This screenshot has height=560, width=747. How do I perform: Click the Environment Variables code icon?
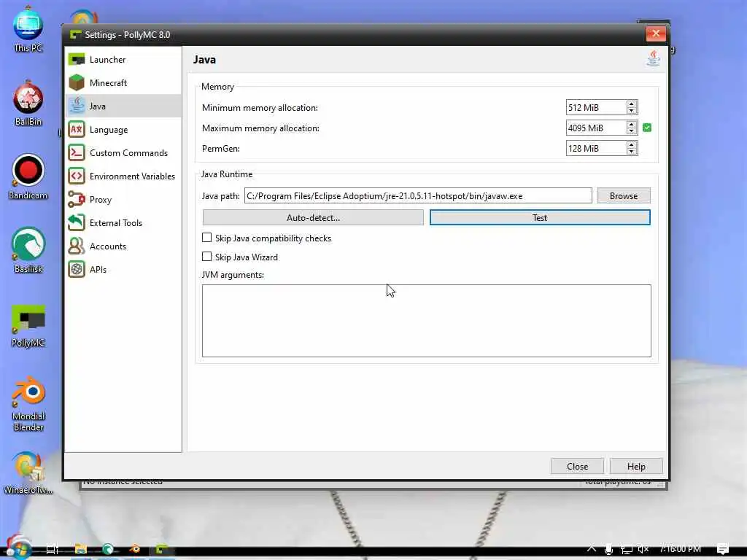tap(76, 176)
